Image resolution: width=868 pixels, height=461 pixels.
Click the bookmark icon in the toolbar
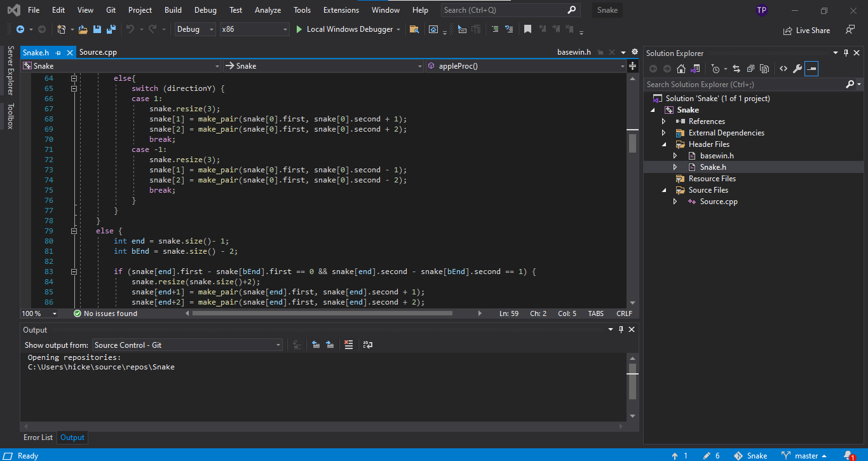pos(527,29)
